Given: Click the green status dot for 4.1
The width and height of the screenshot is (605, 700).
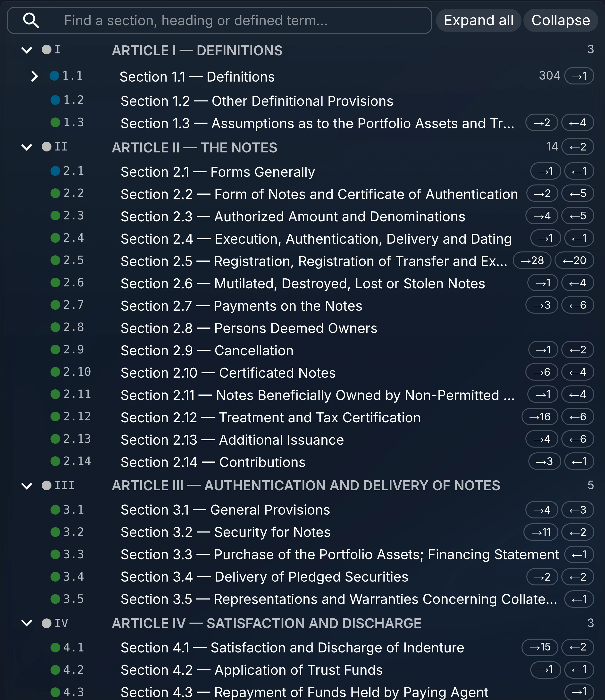Looking at the screenshot, I should coord(55,648).
